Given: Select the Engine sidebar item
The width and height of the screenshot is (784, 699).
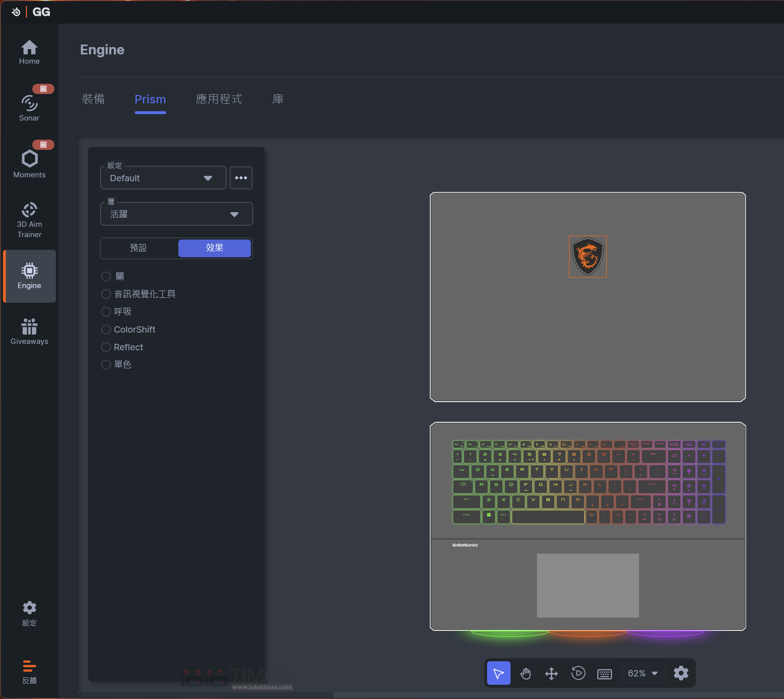Looking at the screenshot, I should (29, 276).
